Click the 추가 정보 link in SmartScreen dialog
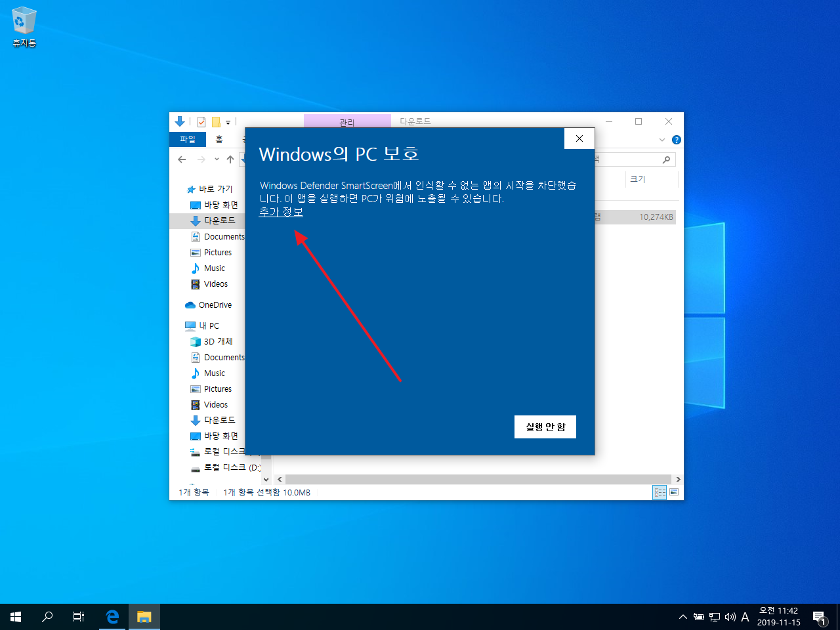 (281, 212)
